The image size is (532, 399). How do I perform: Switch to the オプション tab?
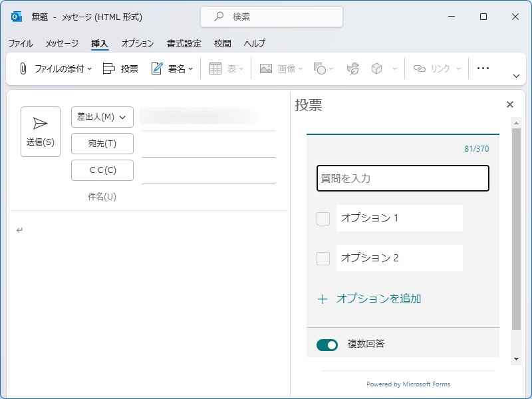pos(138,43)
